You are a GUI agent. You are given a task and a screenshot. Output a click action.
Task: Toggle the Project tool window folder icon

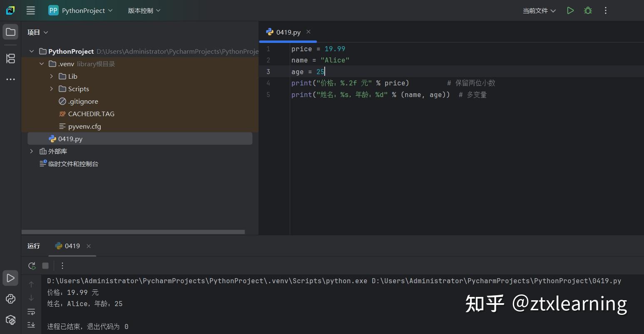10,31
